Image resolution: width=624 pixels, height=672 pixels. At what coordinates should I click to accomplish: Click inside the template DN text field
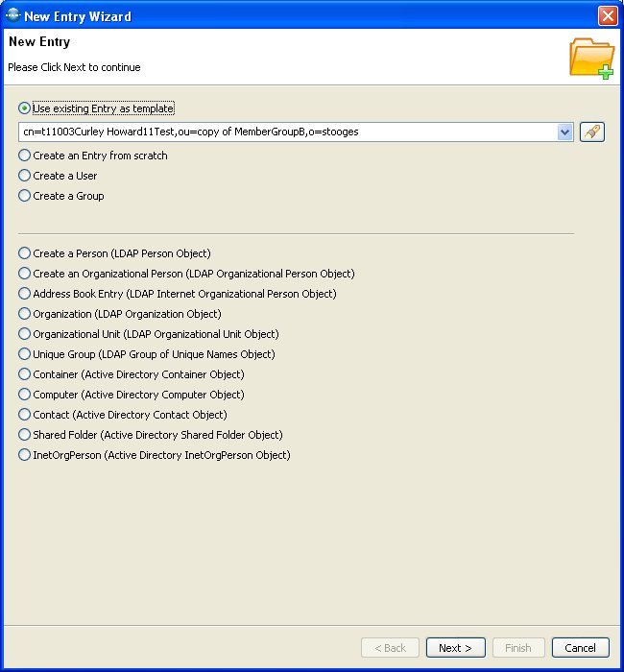pos(288,132)
